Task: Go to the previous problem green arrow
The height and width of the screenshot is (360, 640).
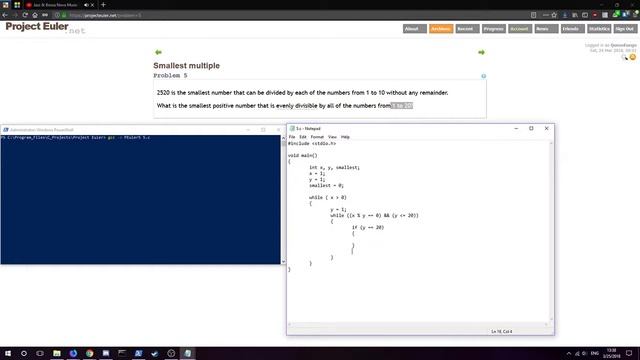Action: coord(158,52)
